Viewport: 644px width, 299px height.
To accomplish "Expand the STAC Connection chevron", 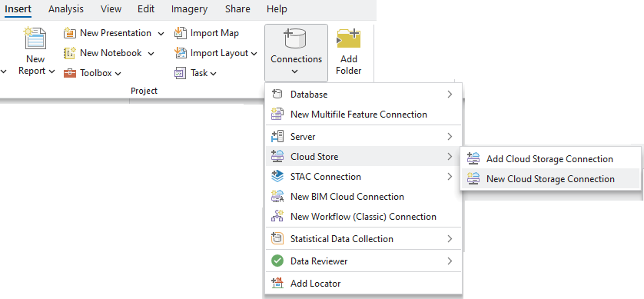I will pos(450,177).
